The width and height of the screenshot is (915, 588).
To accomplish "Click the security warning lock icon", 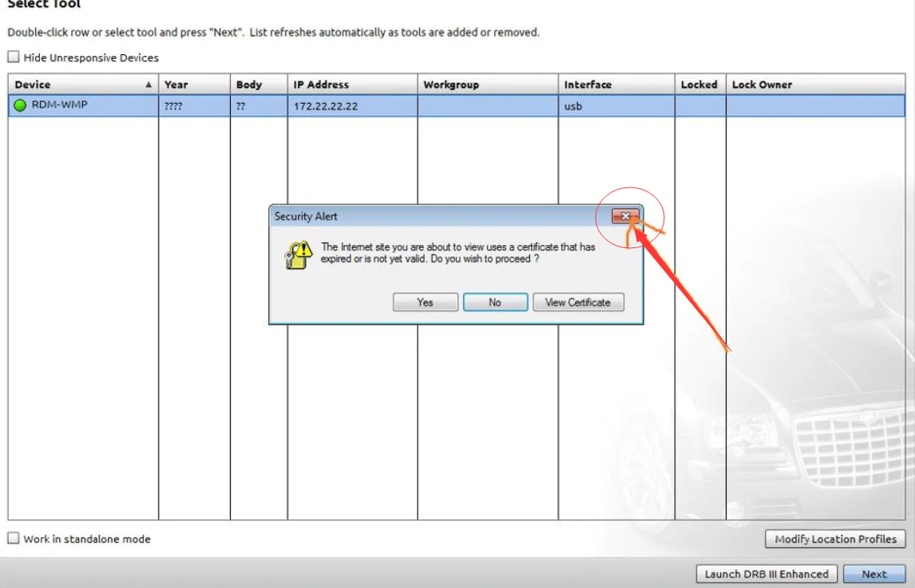I will click(298, 255).
